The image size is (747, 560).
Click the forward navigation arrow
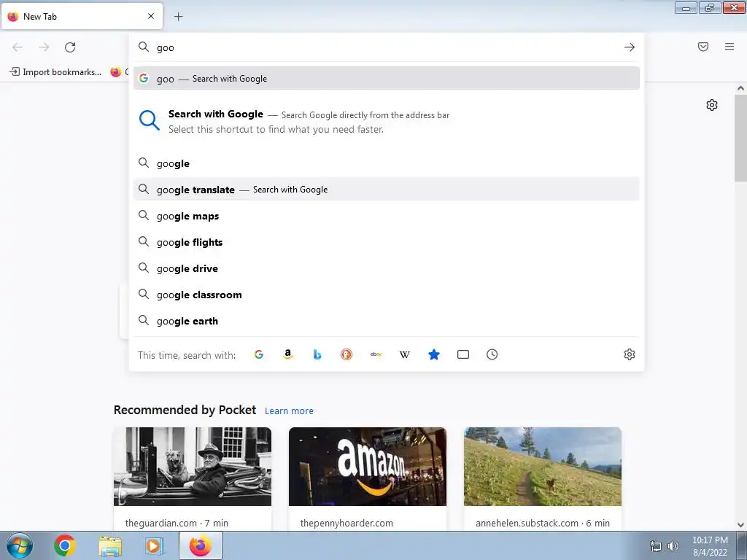pos(44,47)
